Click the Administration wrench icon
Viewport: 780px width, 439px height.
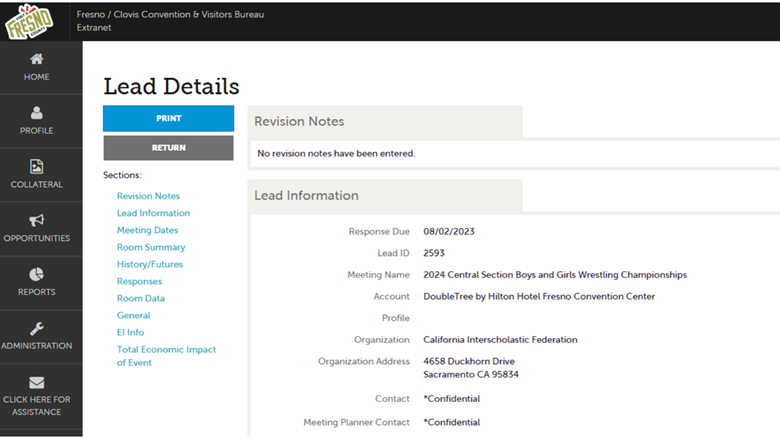pos(36,328)
